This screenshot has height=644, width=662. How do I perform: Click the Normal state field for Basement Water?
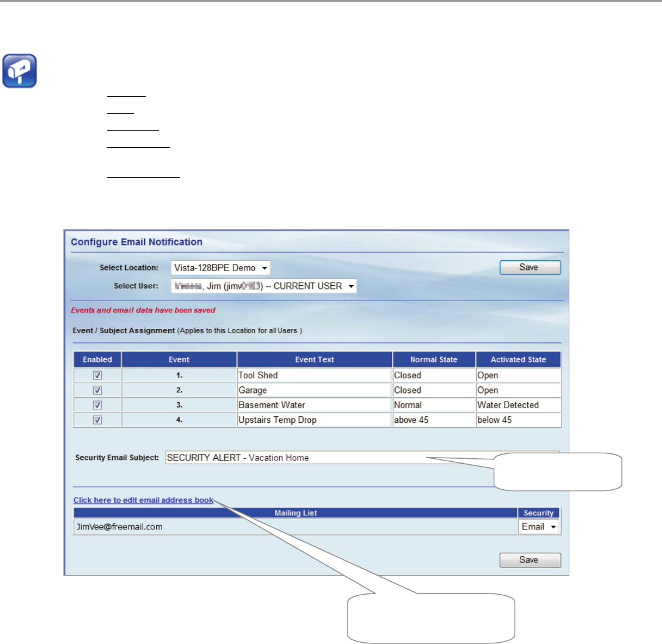pyautogui.click(x=434, y=405)
